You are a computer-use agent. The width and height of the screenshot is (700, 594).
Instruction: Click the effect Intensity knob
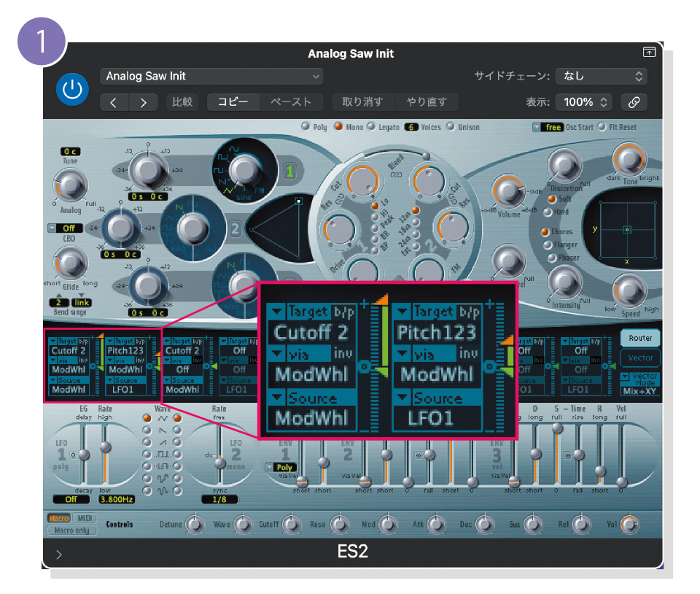564,282
